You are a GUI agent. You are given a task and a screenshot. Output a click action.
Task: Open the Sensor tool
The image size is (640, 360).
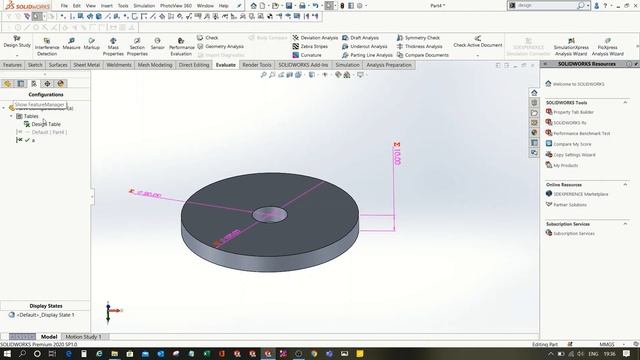[x=158, y=44]
